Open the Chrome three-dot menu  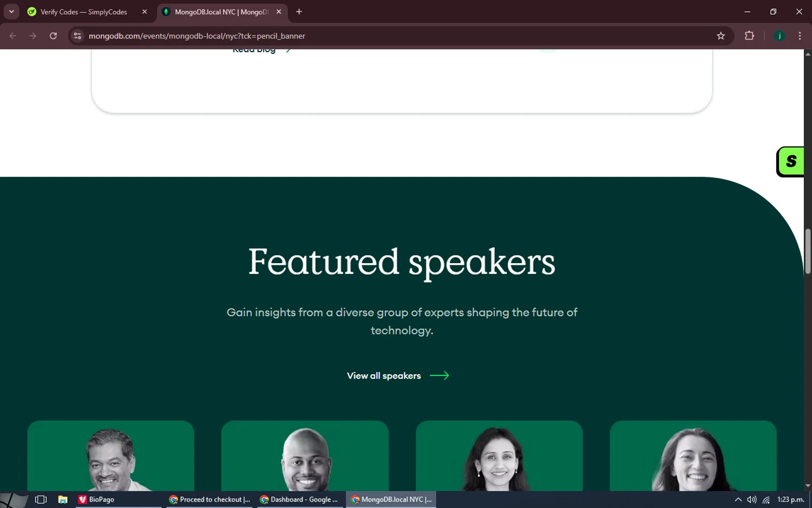(x=800, y=36)
